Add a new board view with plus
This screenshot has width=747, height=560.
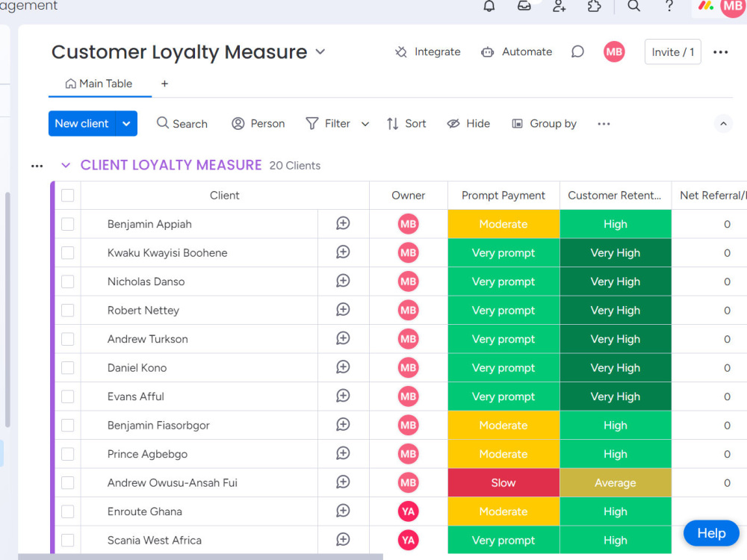click(164, 84)
